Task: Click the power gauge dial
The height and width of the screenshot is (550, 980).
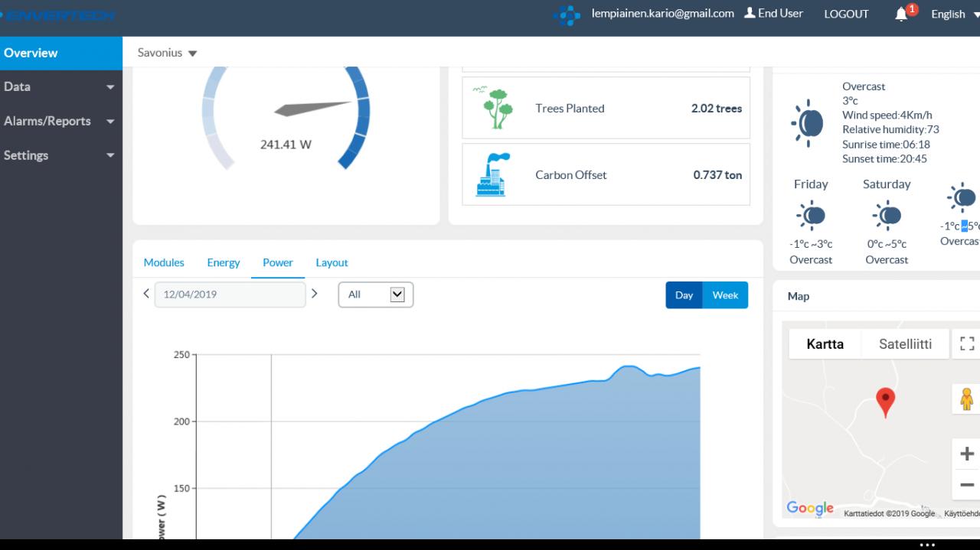Action: click(286, 118)
